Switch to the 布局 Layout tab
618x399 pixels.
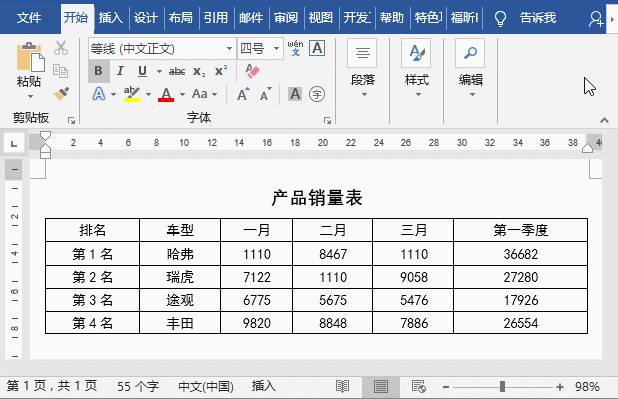pos(181,18)
